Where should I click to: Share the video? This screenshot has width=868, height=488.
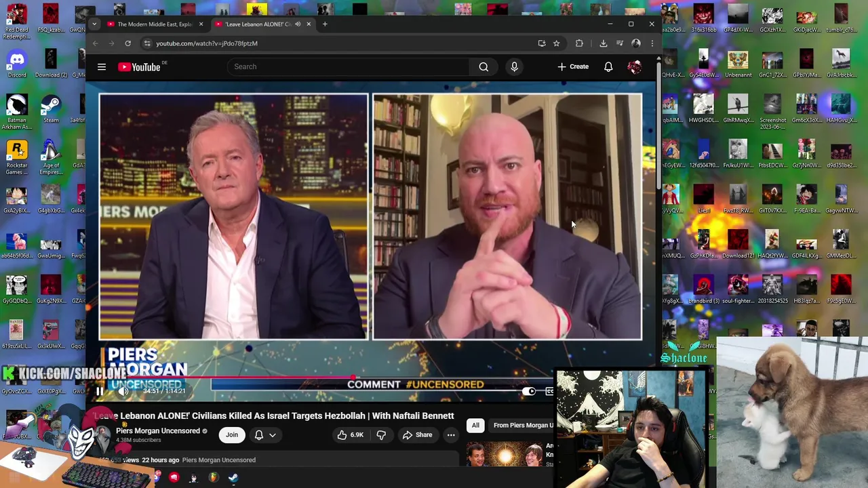pyautogui.click(x=417, y=435)
